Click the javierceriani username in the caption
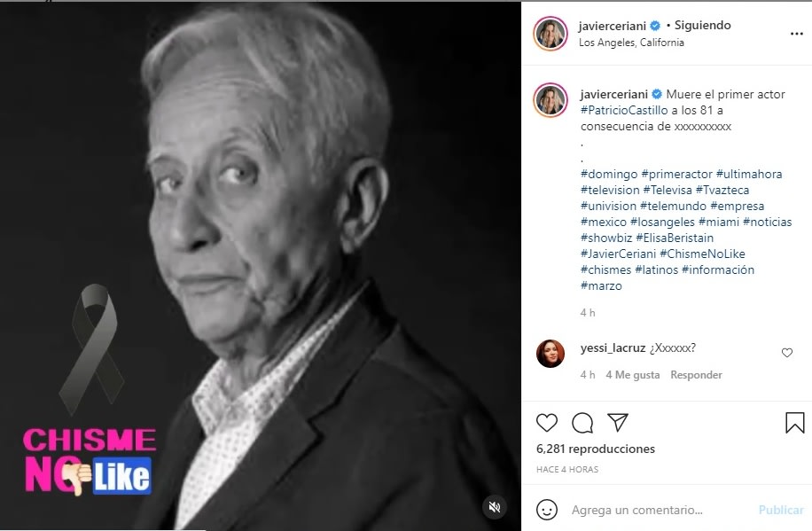Image resolution: width=812 pixels, height=531 pixels. (x=614, y=95)
